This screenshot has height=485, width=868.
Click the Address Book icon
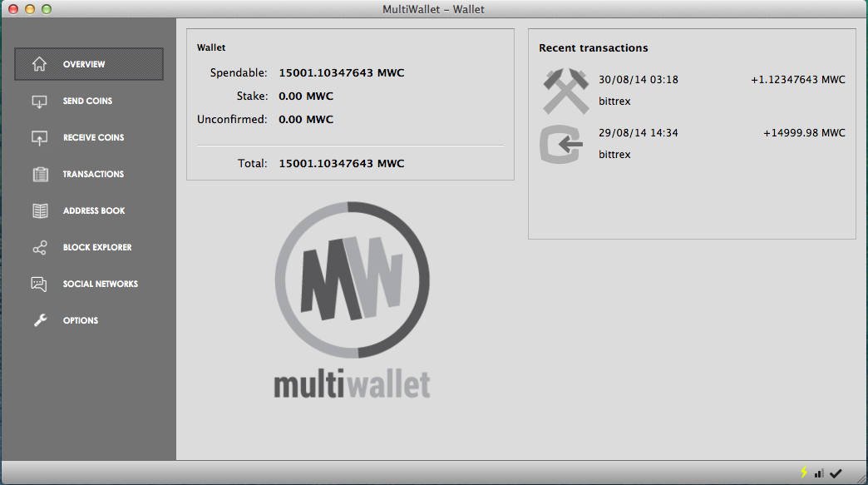pos(40,211)
